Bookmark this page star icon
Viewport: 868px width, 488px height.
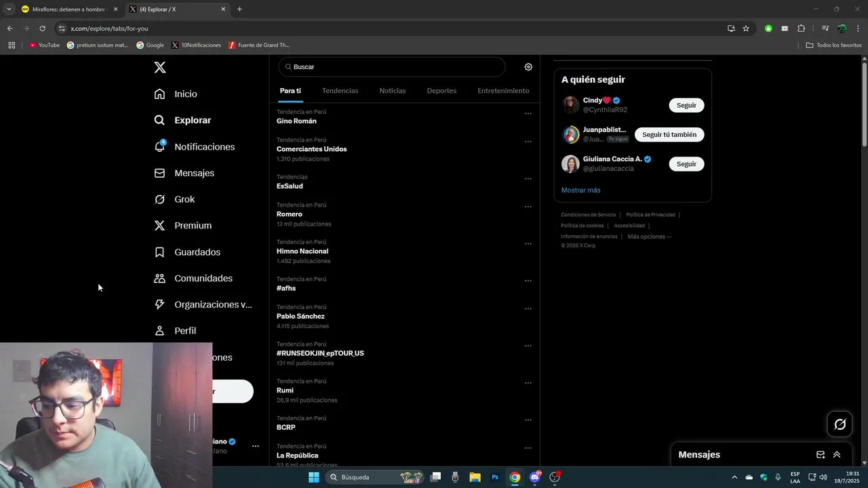[746, 28]
